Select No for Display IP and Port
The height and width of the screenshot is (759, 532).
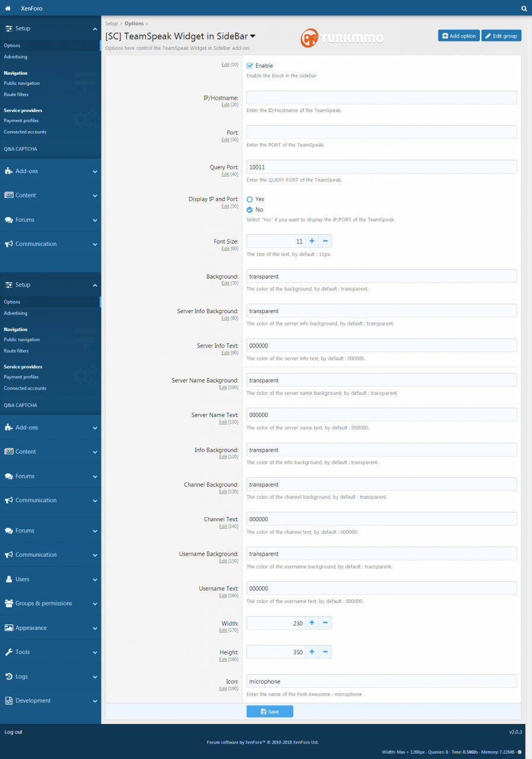click(250, 210)
